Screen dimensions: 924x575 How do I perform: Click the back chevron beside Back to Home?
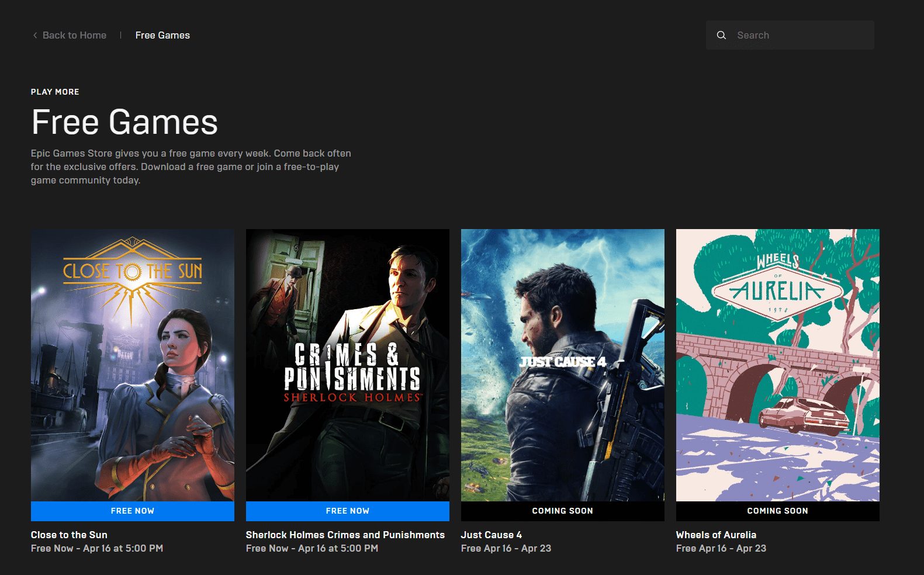35,35
